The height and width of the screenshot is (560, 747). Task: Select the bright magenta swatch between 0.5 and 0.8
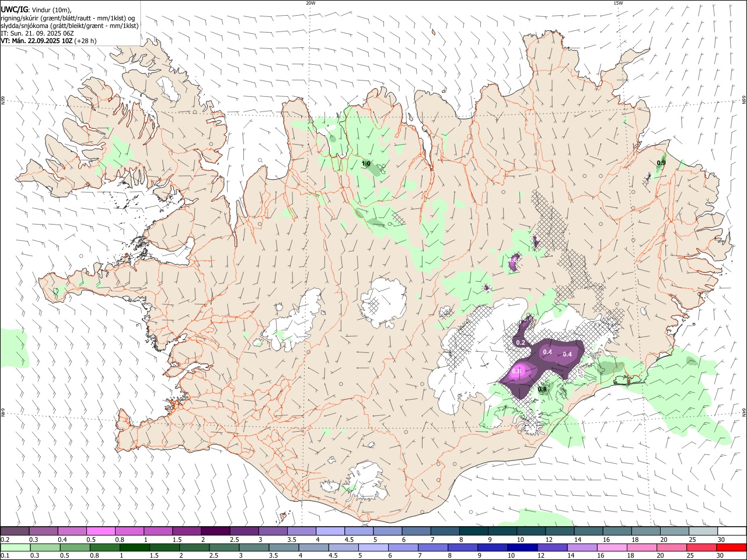coord(100,531)
